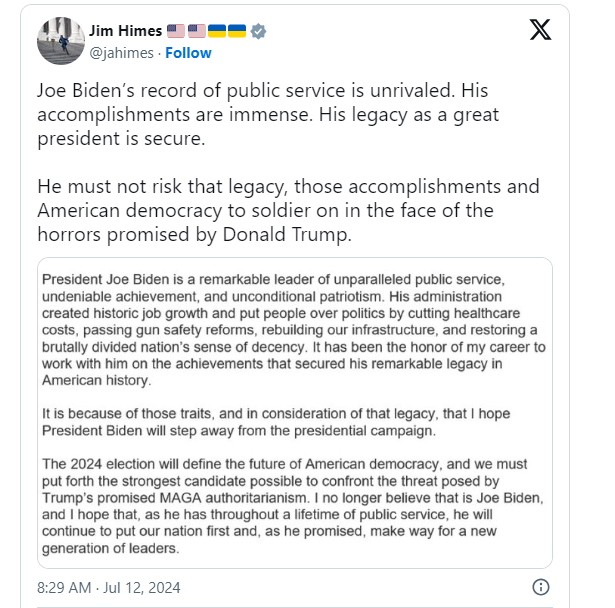Click the X logo in the tweet corner

click(x=539, y=29)
